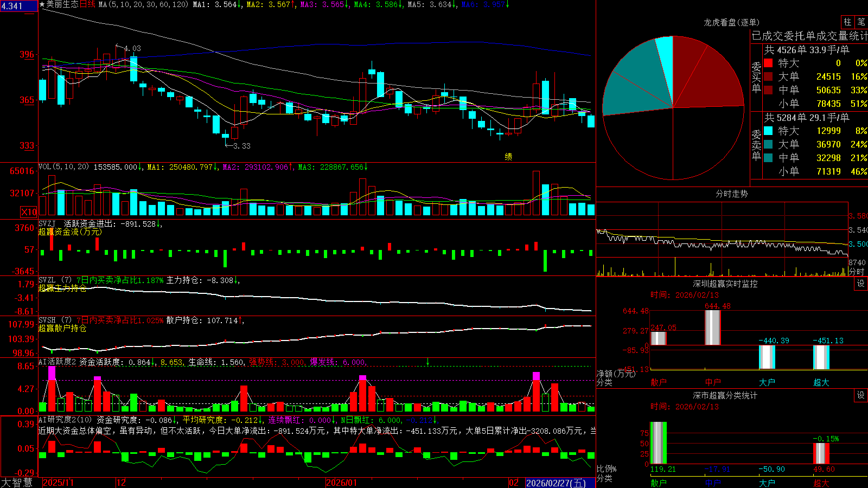Click the 龙虎看盘(逐单) panel title

(731, 22)
